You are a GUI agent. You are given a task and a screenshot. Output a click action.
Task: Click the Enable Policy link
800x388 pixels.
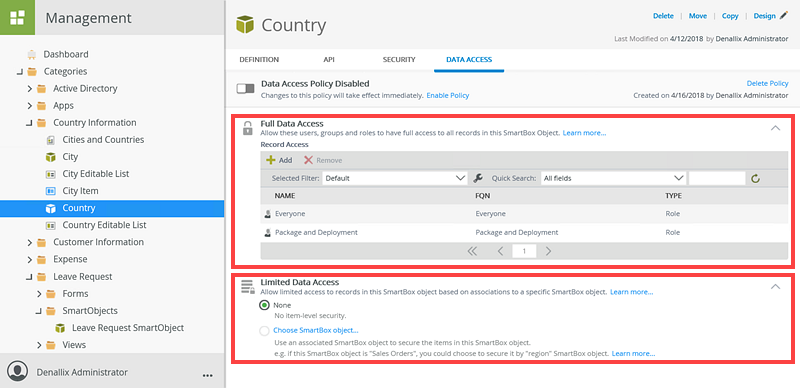pyautogui.click(x=448, y=95)
